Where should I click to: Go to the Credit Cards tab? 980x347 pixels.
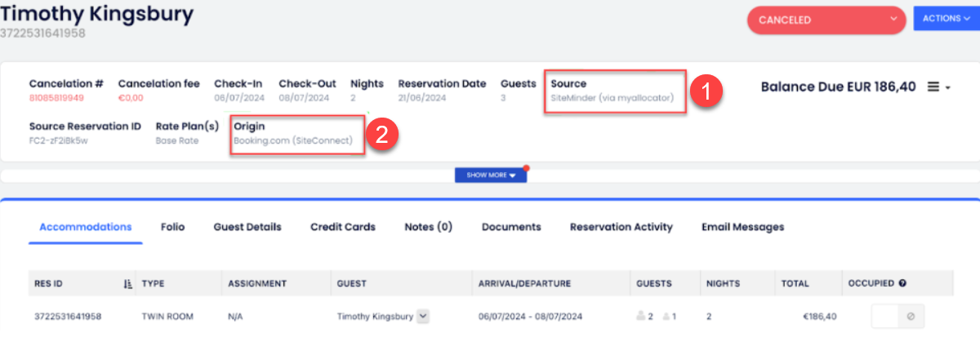click(343, 227)
